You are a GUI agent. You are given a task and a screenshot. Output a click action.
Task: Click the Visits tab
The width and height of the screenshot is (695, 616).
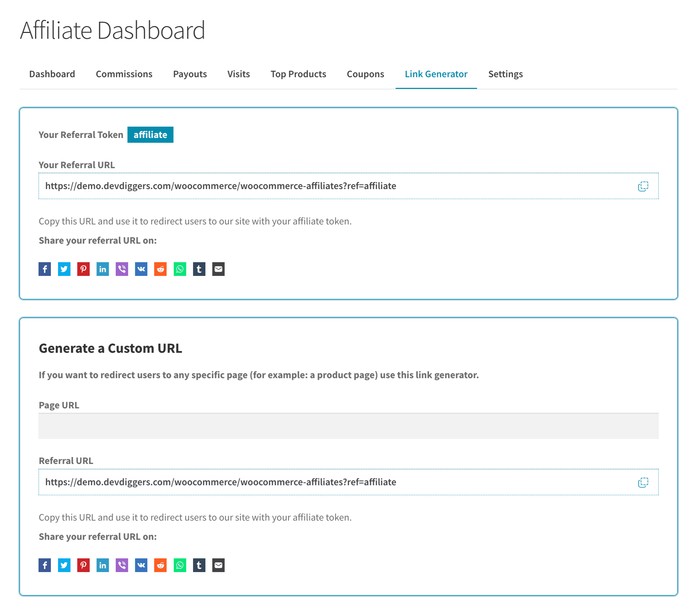[x=239, y=74]
